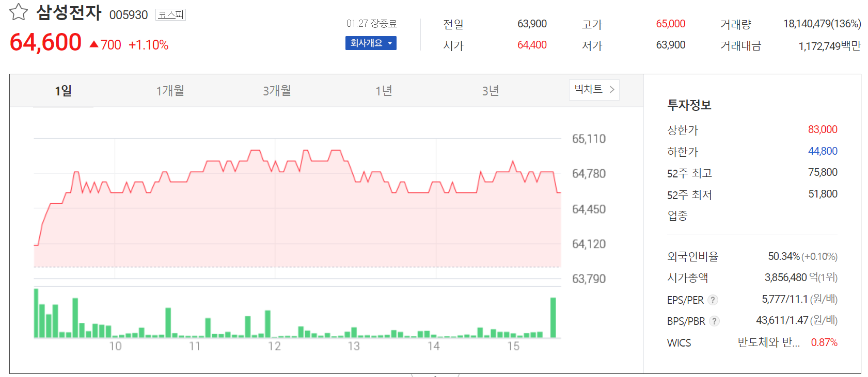
Task: Click the 투자정보 heading
Action: point(689,105)
